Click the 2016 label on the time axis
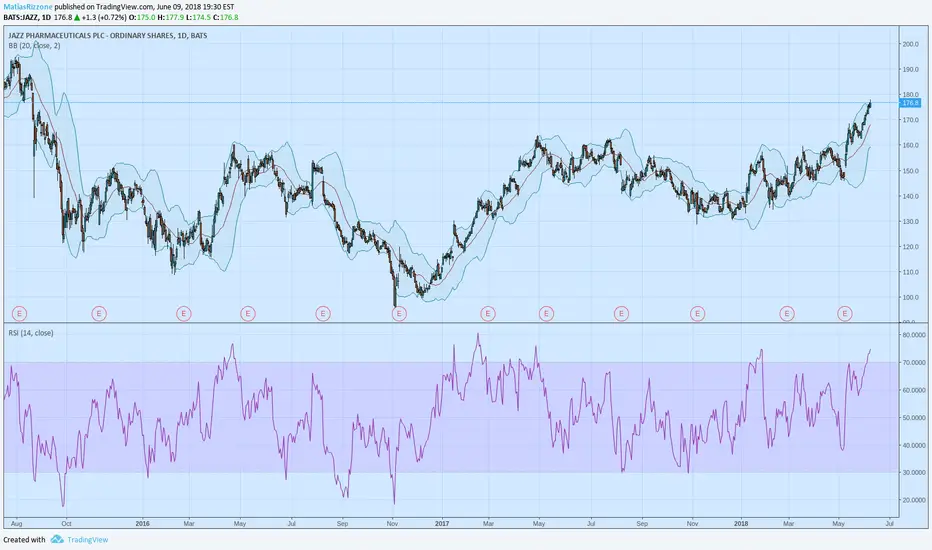The image size is (932, 550). click(x=143, y=524)
